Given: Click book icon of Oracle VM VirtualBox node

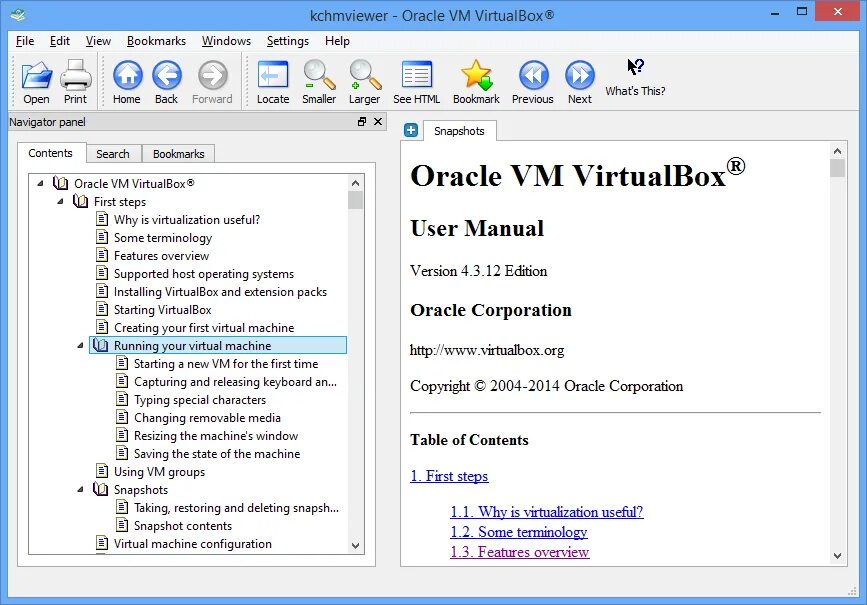Looking at the screenshot, I should (x=60, y=183).
